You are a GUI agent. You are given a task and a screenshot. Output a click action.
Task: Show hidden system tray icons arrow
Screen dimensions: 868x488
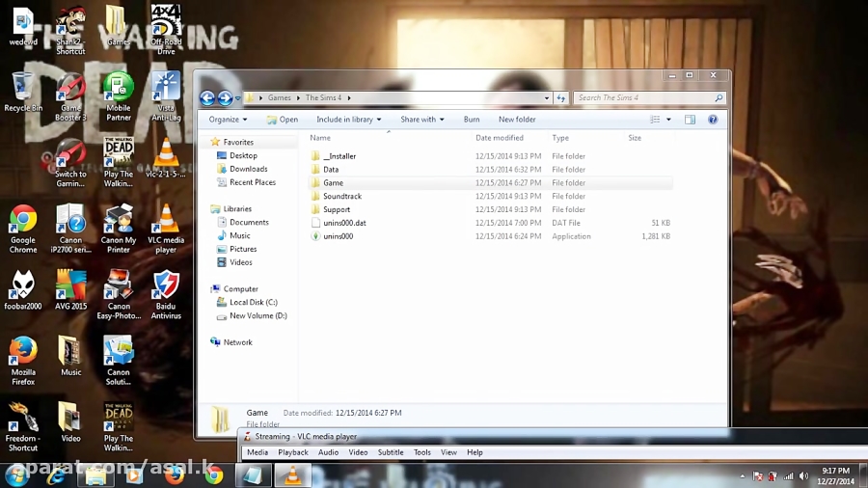click(x=743, y=475)
